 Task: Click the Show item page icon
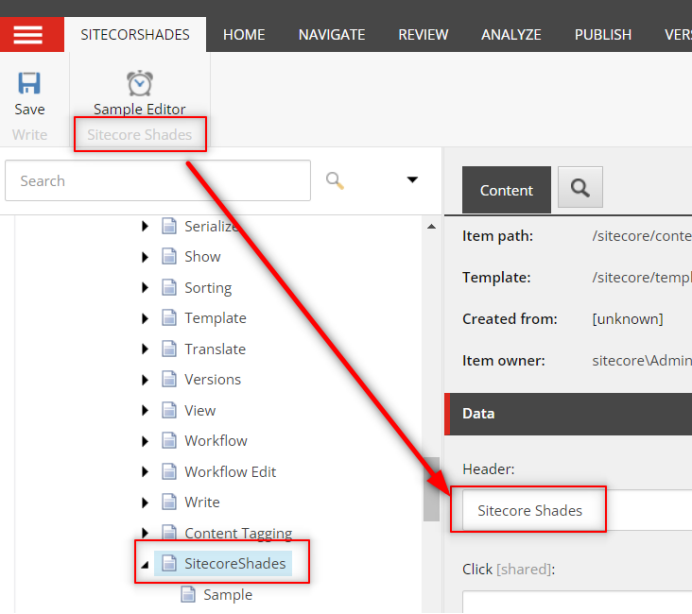point(169,256)
